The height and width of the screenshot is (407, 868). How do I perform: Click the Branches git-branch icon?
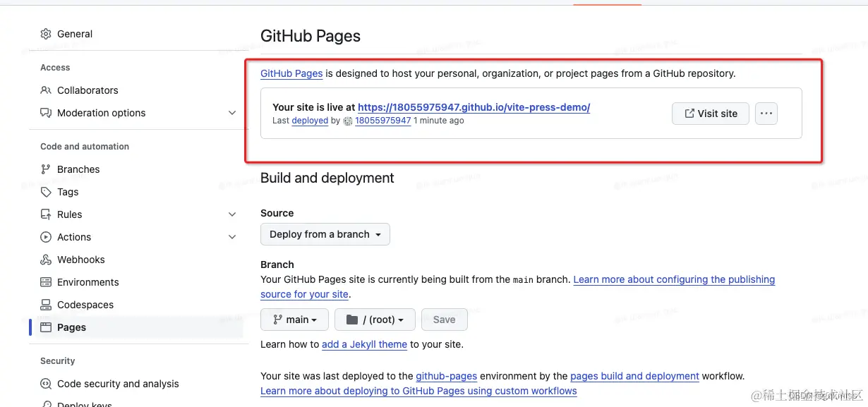point(46,169)
